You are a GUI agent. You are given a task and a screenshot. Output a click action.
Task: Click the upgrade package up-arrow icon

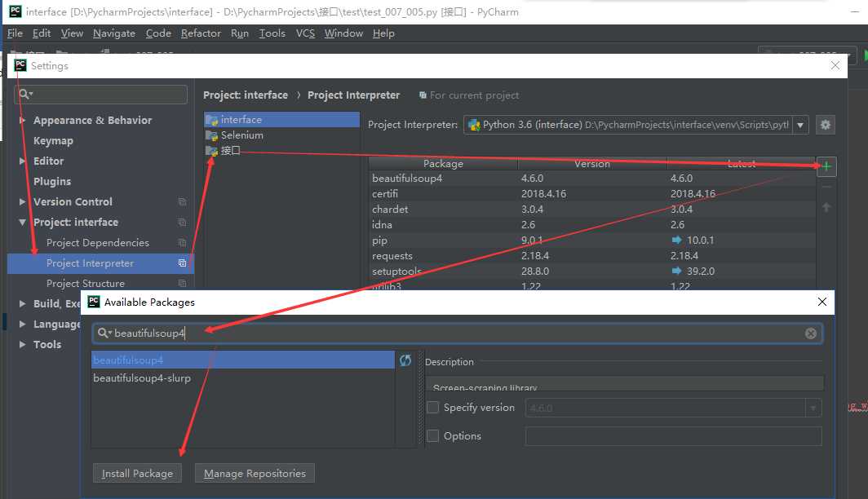coord(826,207)
